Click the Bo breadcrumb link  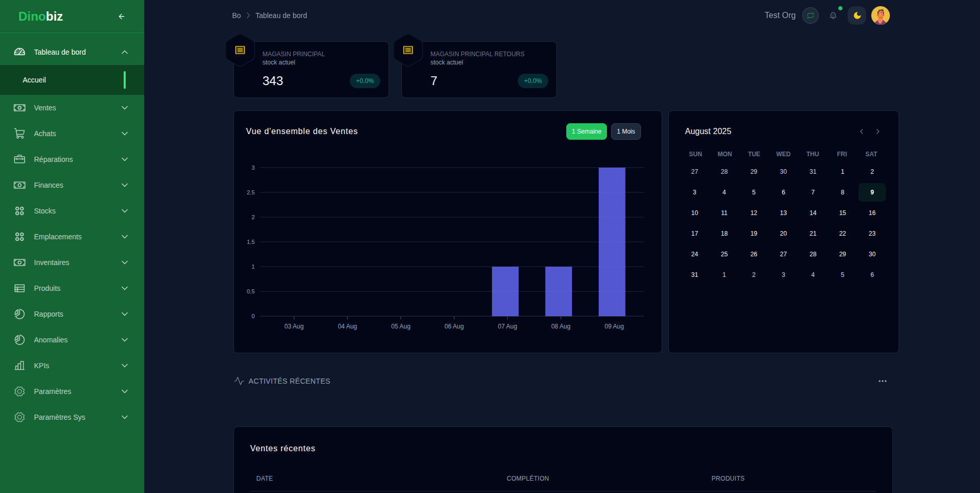(236, 15)
